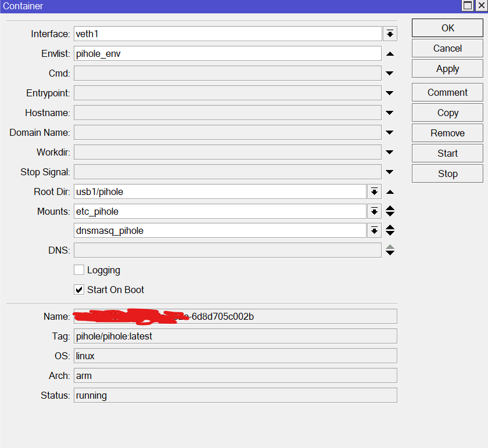This screenshot has width=488, height=448.
Task: Start the container
Action: coord(447,153)
